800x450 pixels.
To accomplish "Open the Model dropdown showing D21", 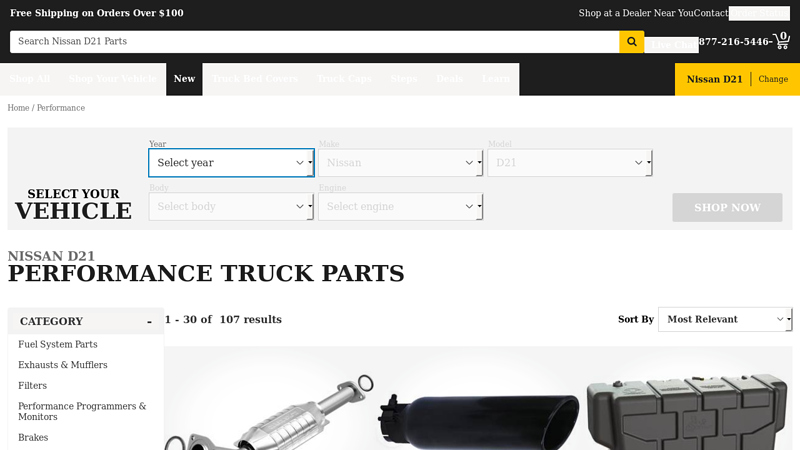I will point(570,163).
